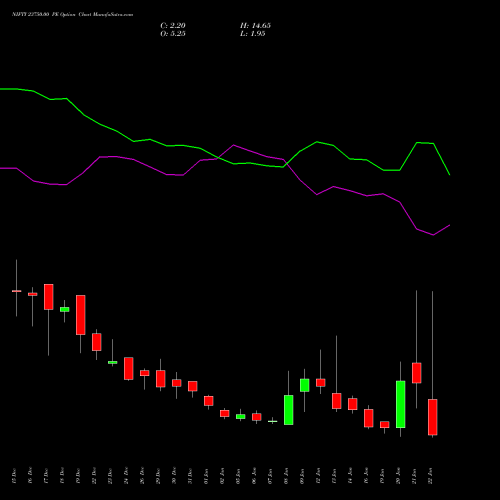The width and height of the screenshot is (500, 500).
Task: Click the '09 Jan' date axis label
Action: point(302,476)
